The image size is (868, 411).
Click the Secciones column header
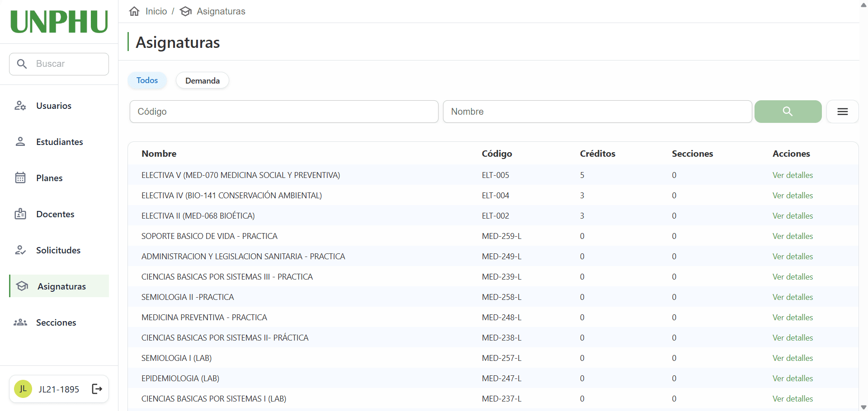click(x=692, y=154)
